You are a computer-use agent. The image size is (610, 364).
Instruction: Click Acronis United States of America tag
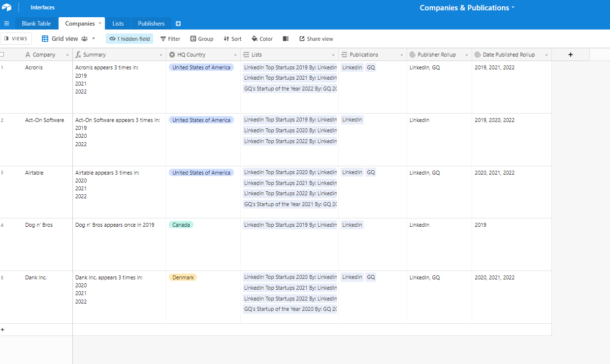tap(201, 67)
